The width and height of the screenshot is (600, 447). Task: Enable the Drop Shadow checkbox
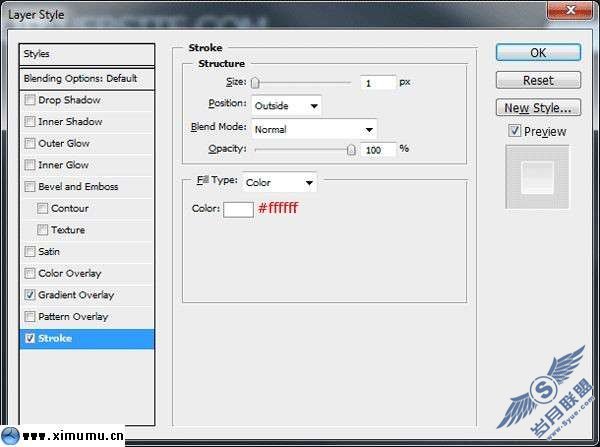click(30, 100)
